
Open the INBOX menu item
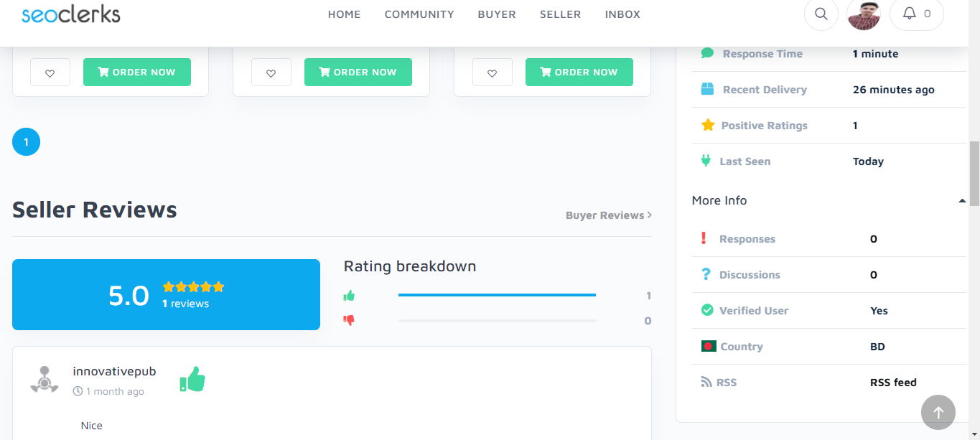[622, 14]
